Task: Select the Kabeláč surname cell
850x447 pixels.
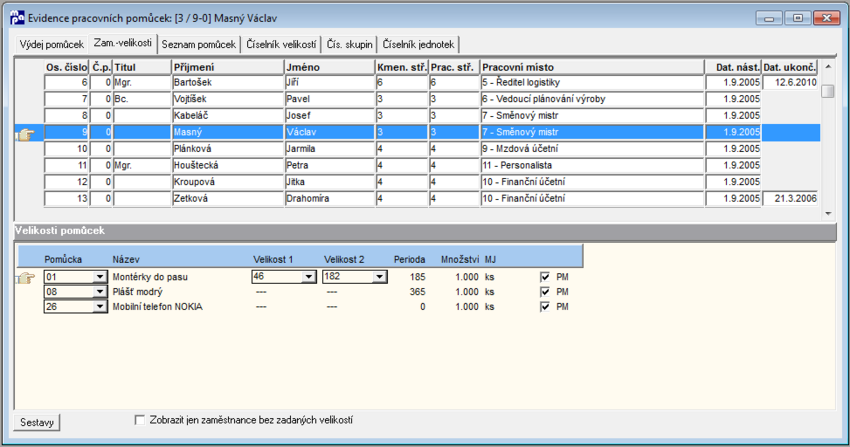Action: click(228, 115)
